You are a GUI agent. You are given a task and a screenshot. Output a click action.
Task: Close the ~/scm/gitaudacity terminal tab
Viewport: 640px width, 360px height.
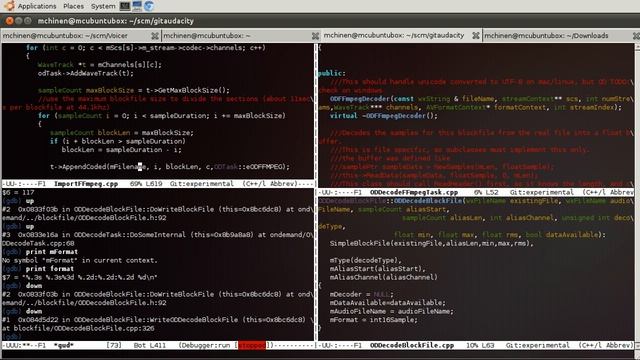[x=476, y=36]
